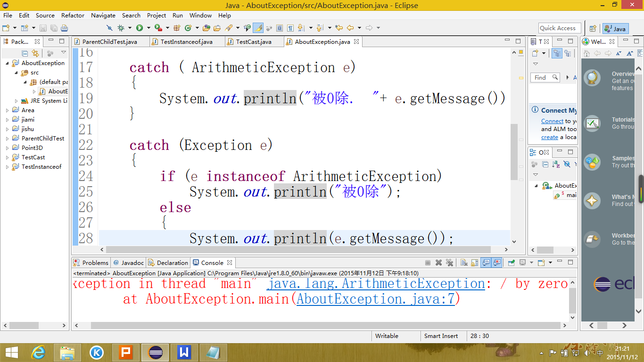Click Remove Launch X icon in Console
The height and width of the screenshot is (362, 644).
tap(438, 263)
